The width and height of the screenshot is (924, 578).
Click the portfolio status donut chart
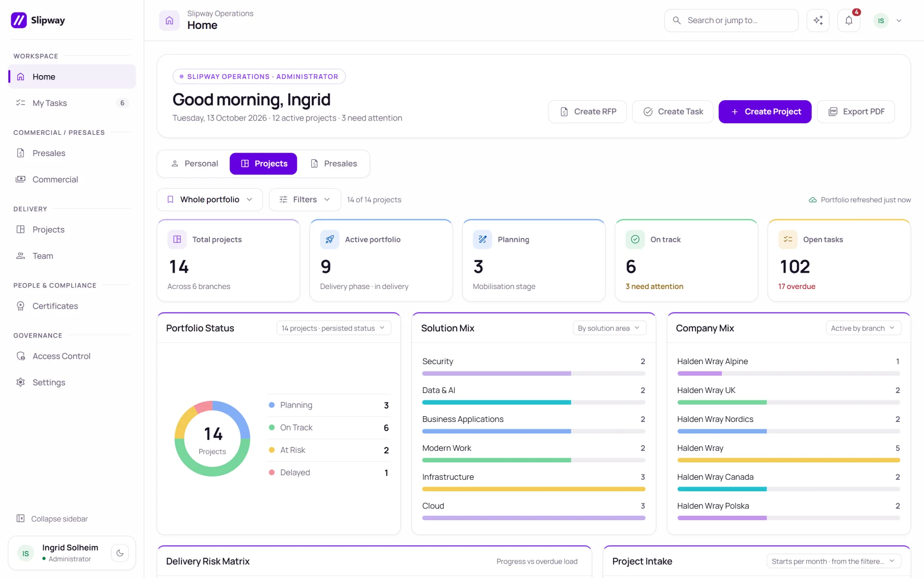[x=212, y=438]
